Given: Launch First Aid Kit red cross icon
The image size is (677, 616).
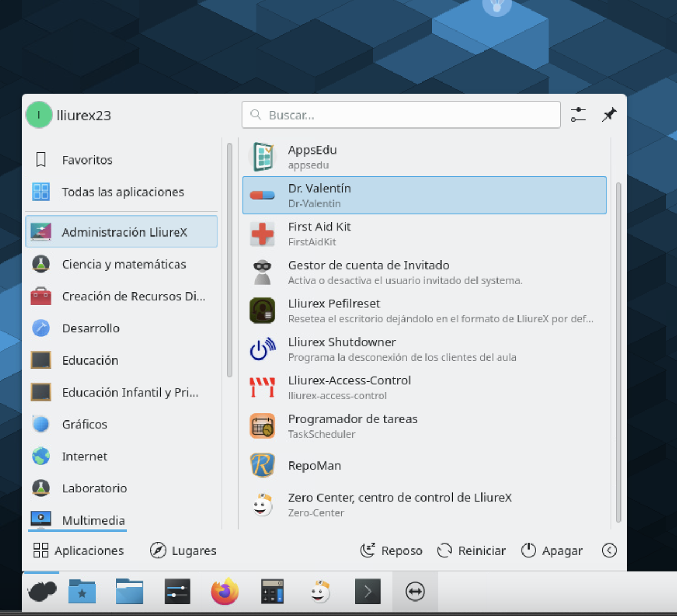Looking at the screenshot, I should pyautogui.click(x=263, y=234).
